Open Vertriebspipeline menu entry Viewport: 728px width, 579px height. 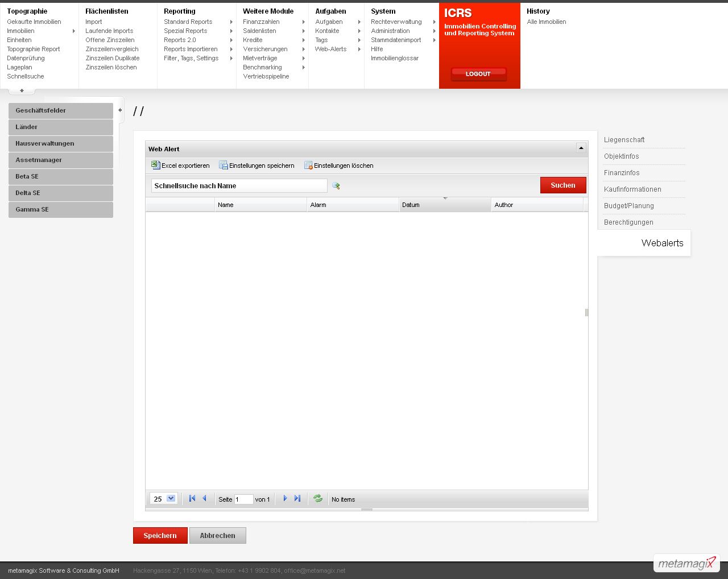click(266, 76)
